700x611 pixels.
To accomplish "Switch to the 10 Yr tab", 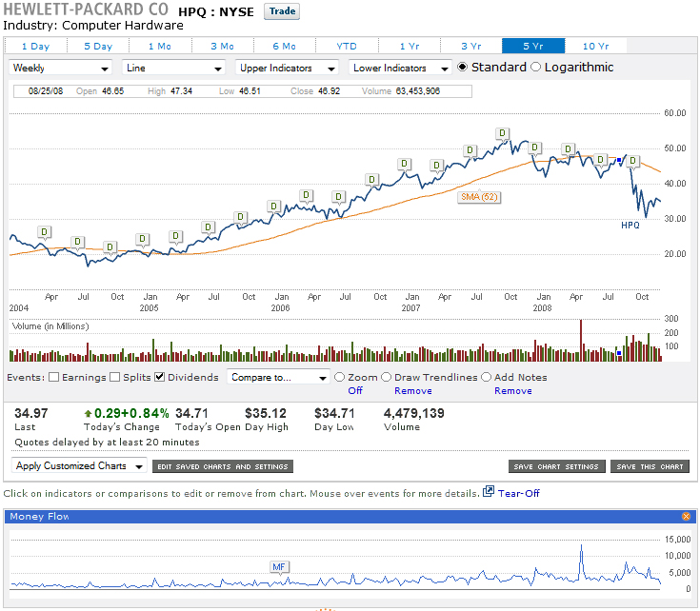I will 596,46.
